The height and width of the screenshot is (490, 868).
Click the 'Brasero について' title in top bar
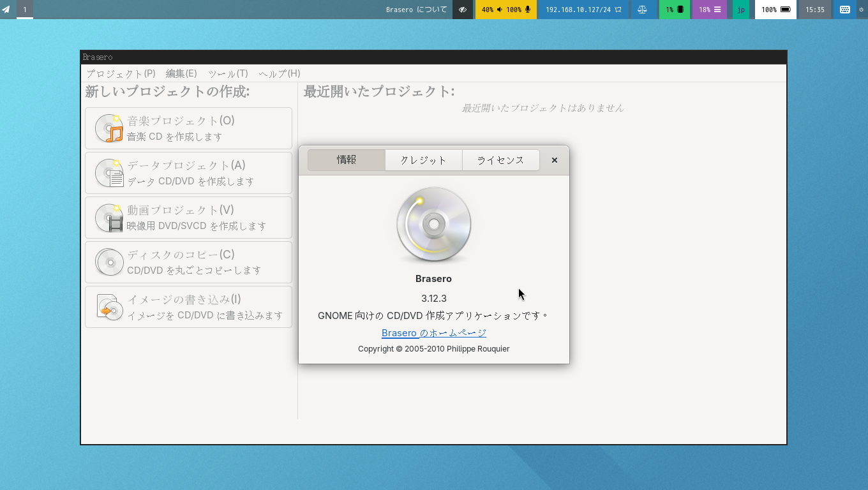417,10
